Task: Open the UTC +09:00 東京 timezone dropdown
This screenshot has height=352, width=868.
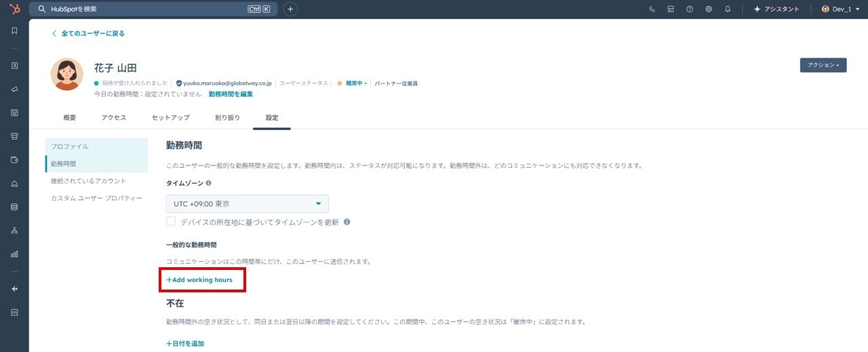Action: click(248, 203)
